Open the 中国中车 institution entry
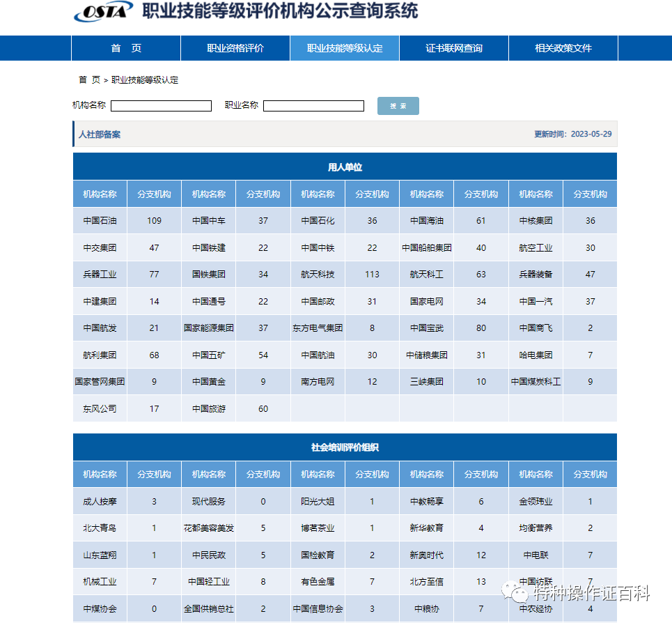672x623 pixels. [x=209, y=221]
